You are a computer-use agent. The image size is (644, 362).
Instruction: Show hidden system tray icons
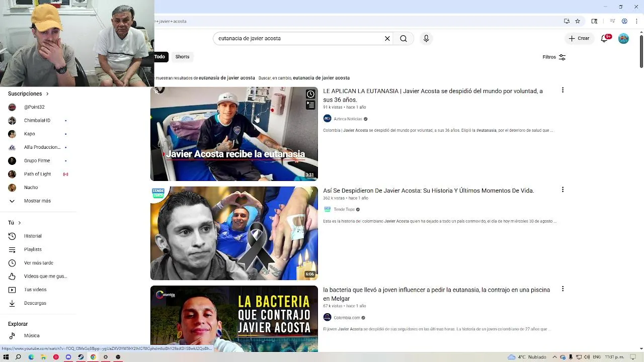tap(555, 357)
